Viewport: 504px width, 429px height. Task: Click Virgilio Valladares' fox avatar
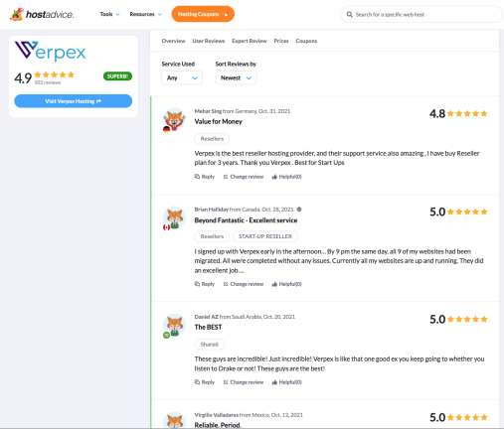pyautogui.click(x=174, y=420)
